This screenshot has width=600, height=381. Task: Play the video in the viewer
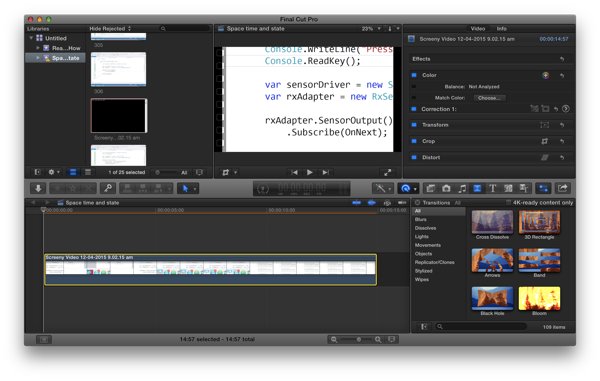(310, 173)
